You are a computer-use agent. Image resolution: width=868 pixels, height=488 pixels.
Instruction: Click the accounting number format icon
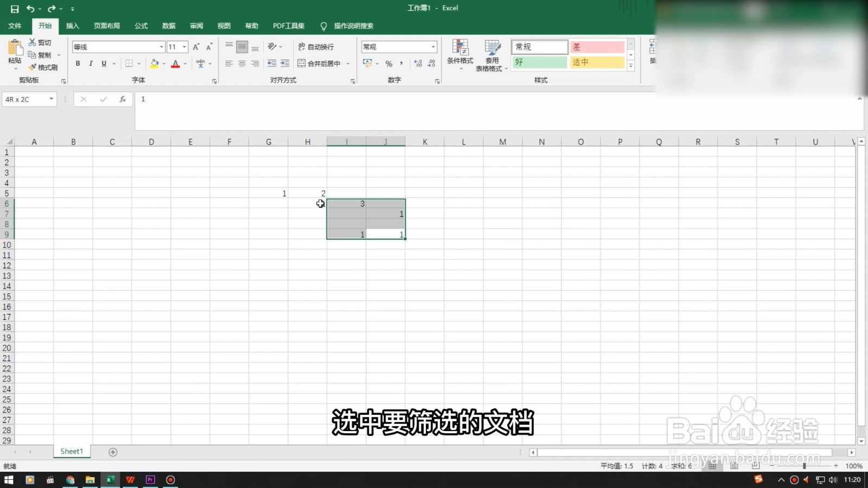pos(367,63)
